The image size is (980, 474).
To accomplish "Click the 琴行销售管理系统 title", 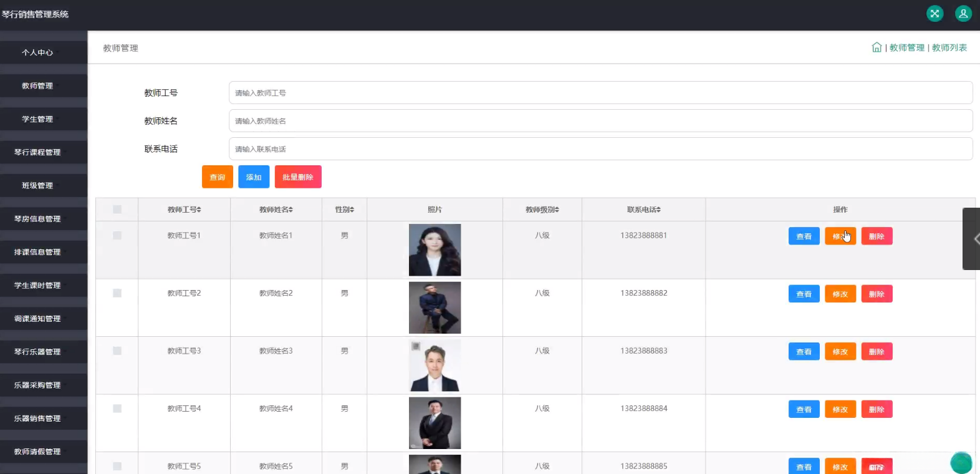I will (35, 14).
